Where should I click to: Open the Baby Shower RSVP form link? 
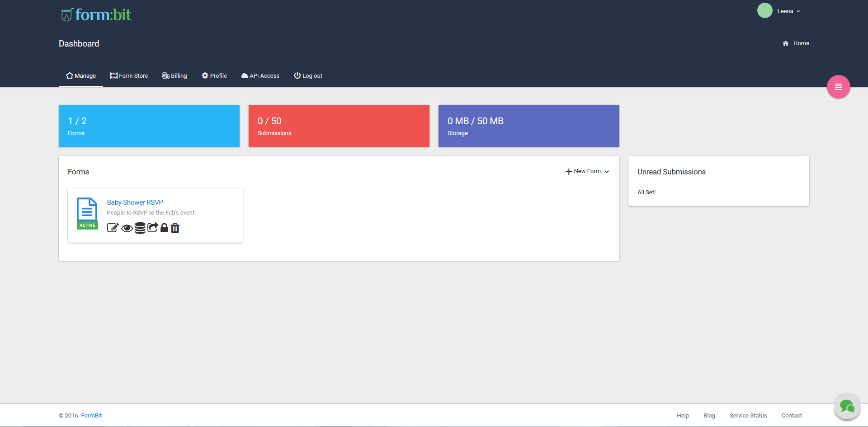pos(135,202)
